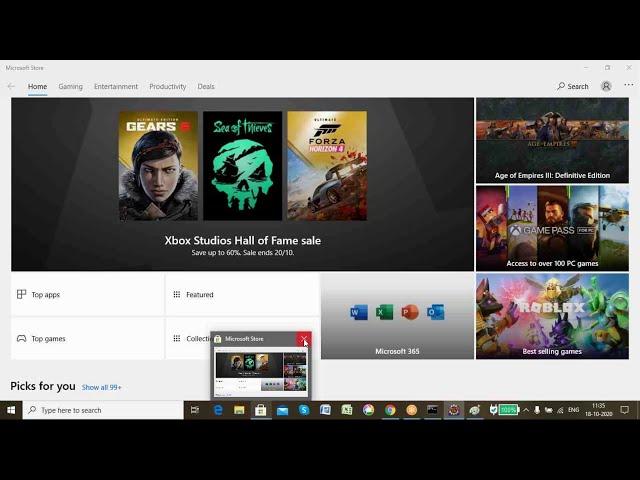
Task: Open the Collections section
Action: click(x=192, y=338)
